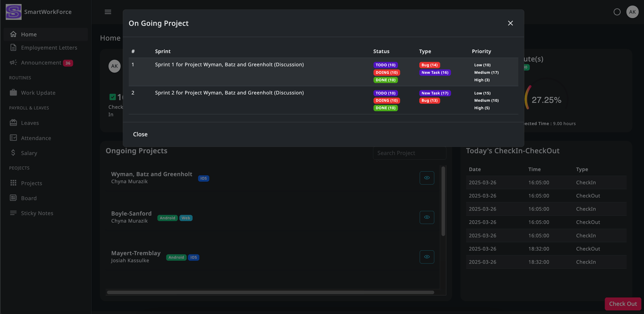This screenshot has width=644, height=314.
Task: Open the AK user avatar menu
Action: (632, 12)
